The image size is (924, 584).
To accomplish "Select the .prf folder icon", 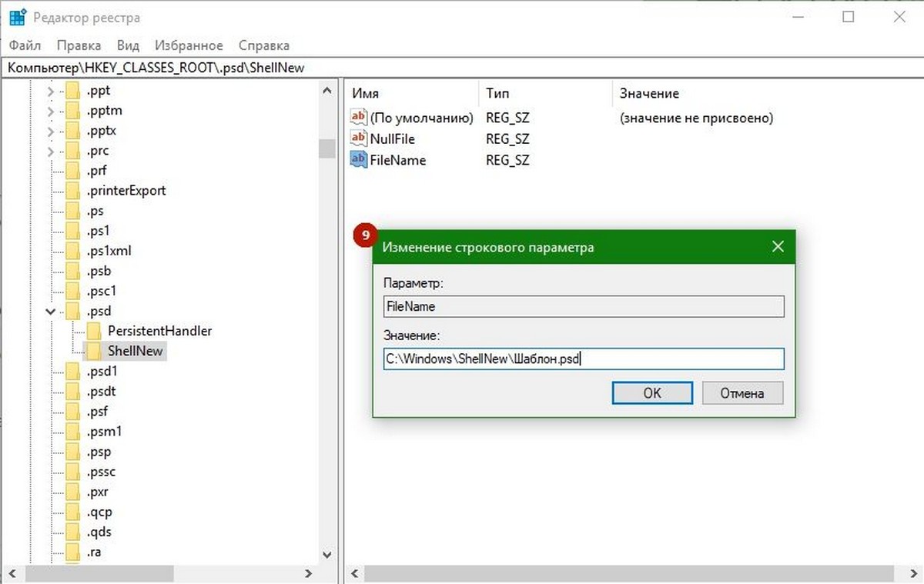I will click(x=73, y=171).
